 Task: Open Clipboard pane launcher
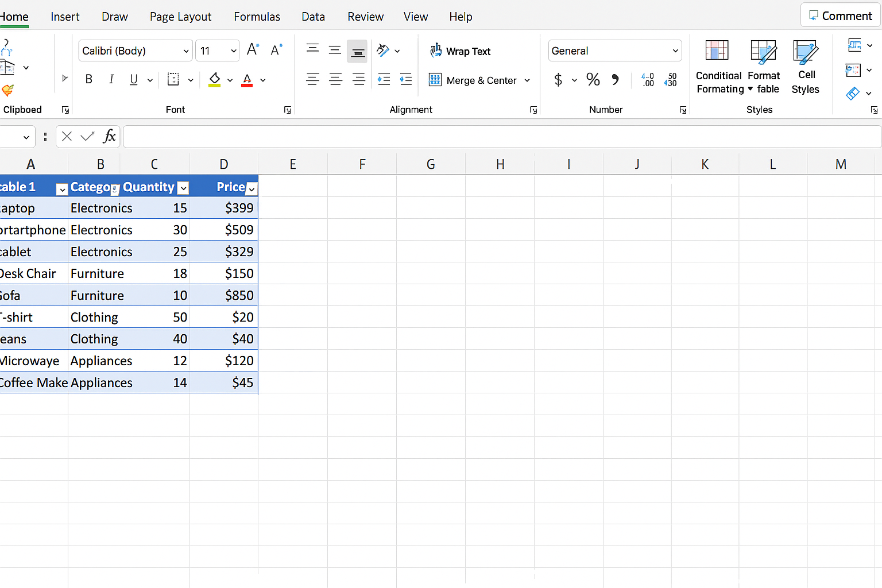pyautogui.click(x=65, y=110)
